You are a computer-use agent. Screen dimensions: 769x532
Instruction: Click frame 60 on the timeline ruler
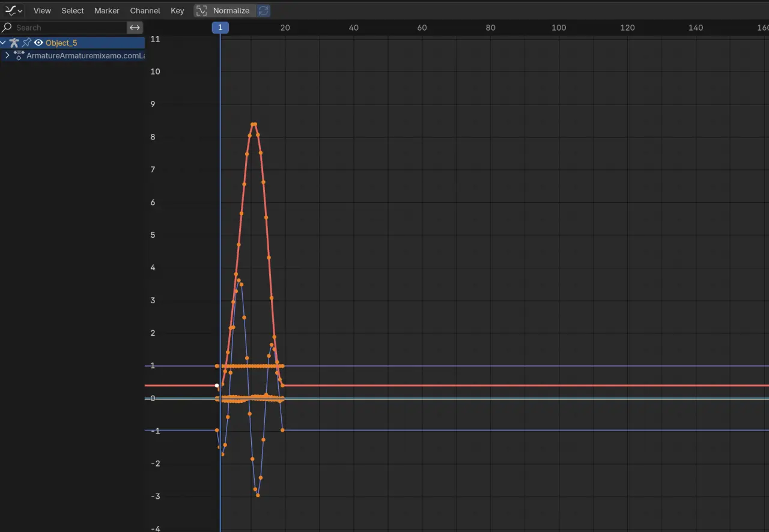tap(422, 28)
